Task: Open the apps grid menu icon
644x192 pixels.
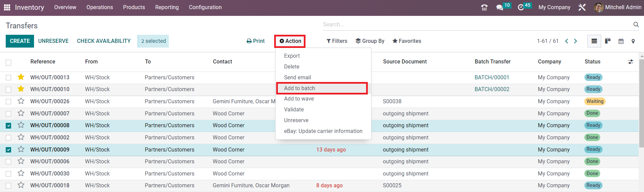Action: pos(7,7)
